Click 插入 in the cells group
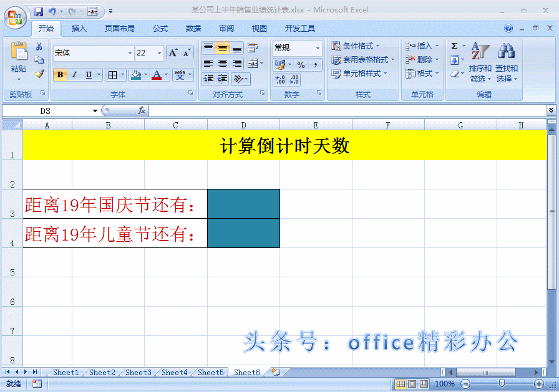559x392 pixels. (422, 46)
